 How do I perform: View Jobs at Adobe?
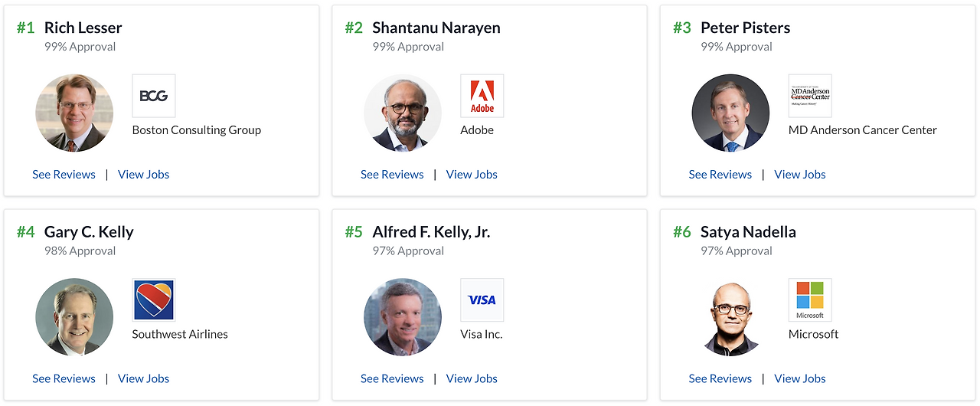(472, 175)
